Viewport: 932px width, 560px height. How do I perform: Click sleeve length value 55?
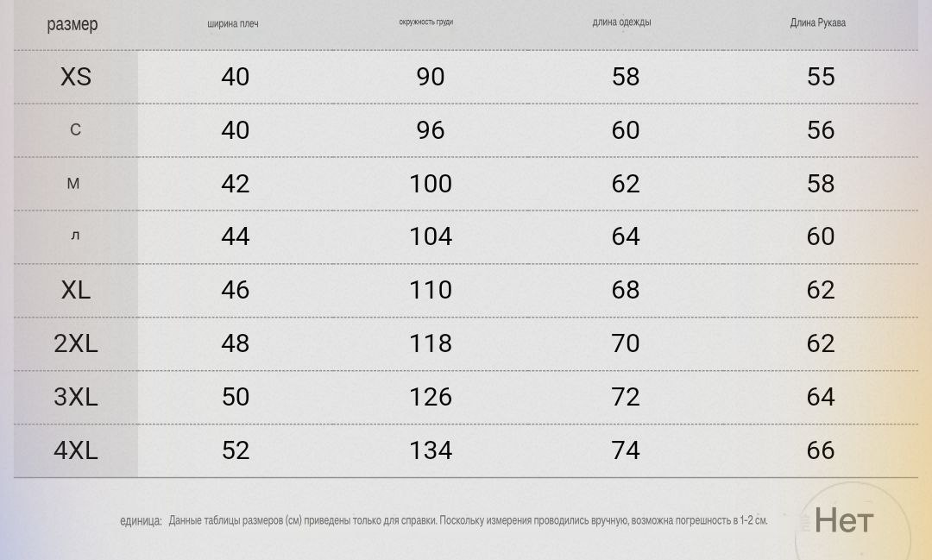coord(821,77)
